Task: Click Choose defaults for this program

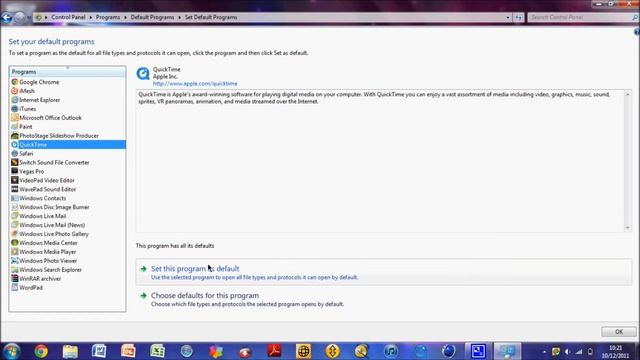Action: 205,296
